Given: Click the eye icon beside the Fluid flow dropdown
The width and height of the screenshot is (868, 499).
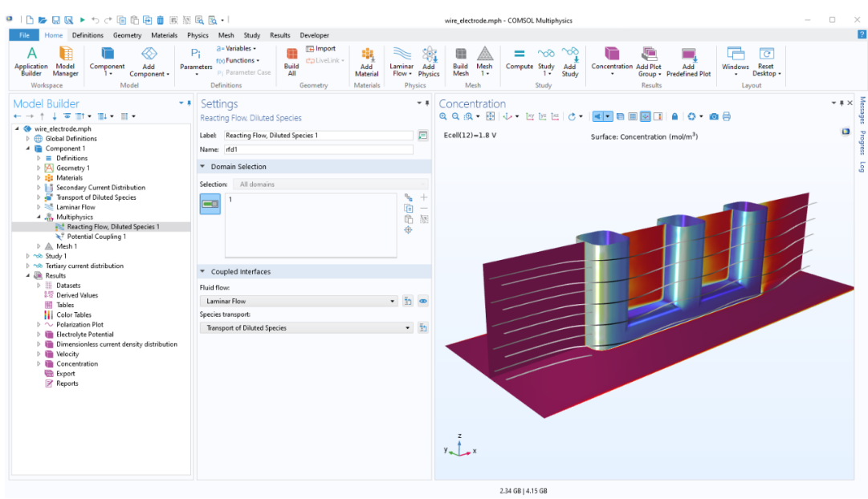Looking at the screenshot, I should [423, 301].
